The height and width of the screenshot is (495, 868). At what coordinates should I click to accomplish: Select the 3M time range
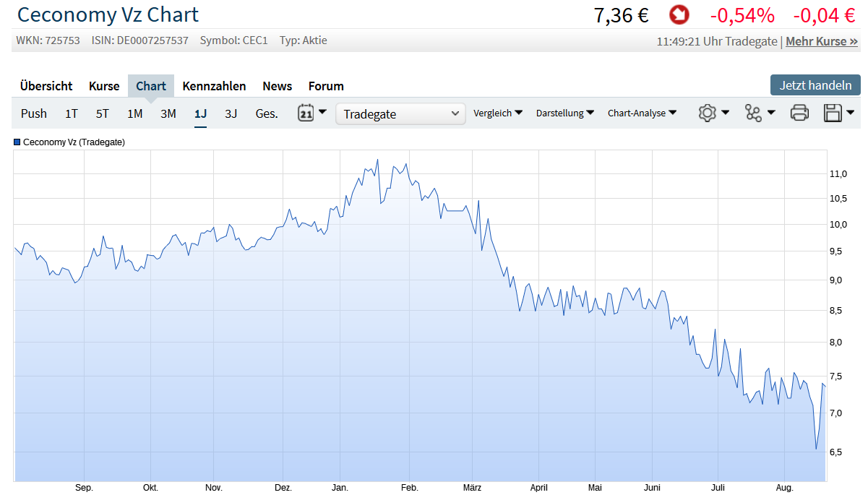click(x=168, y=113)
